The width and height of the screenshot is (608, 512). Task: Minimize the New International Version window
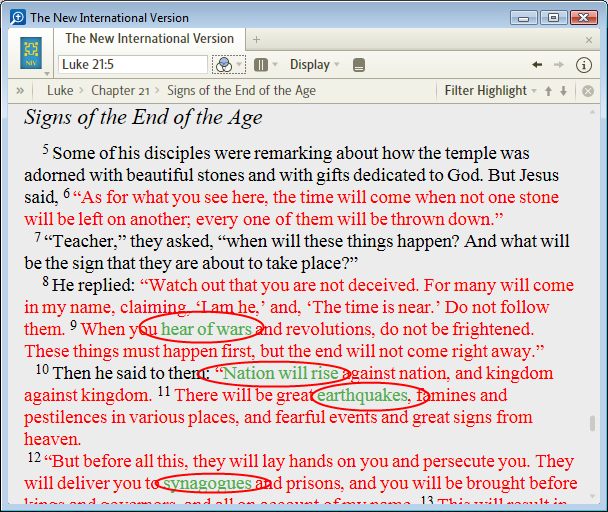[523, 18]
